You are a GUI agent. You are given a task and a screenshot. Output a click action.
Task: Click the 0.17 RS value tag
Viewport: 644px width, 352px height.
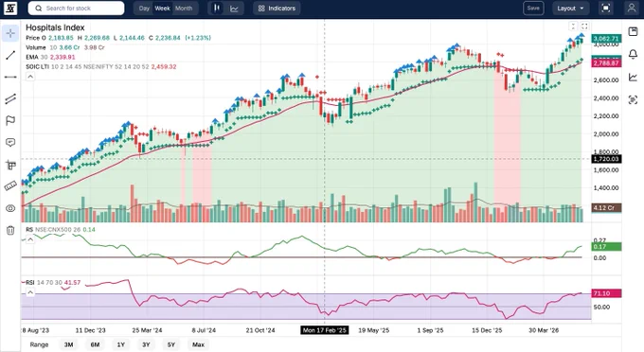click(606, 247)
